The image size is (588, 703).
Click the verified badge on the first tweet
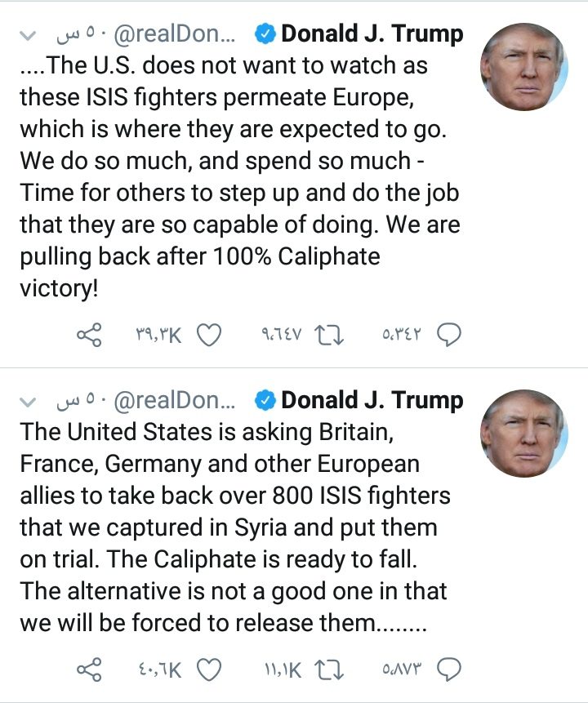pyautogui.click(x=264, y=34)
